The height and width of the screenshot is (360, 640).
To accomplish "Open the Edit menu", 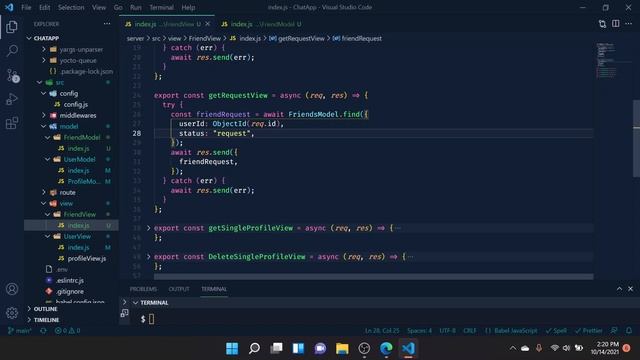I will tap(44, 7).
